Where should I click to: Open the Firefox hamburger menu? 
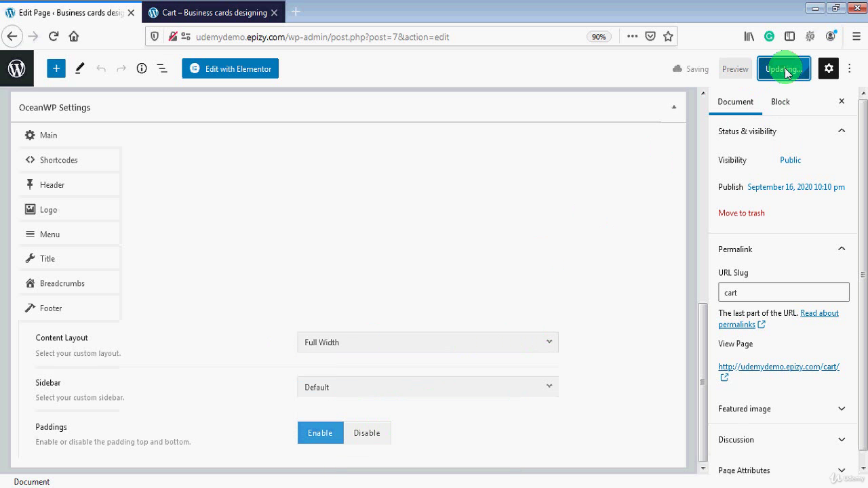tap(856, 37)
